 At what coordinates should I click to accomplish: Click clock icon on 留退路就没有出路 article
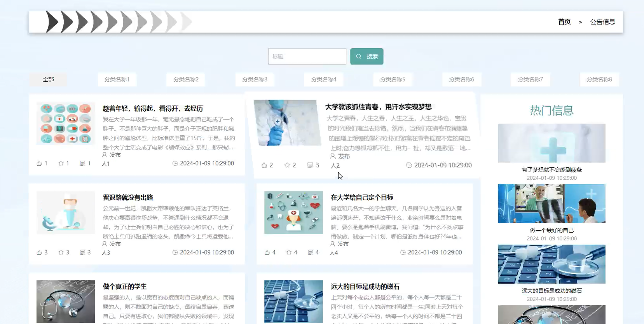click(175, 252)
